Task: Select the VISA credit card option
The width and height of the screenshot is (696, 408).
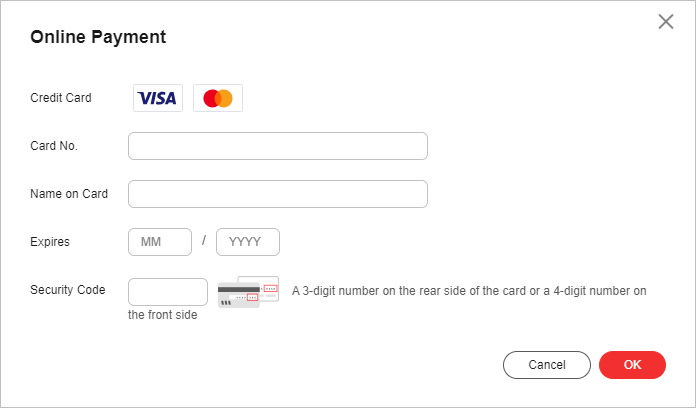Action: click(x=158, y=98)
